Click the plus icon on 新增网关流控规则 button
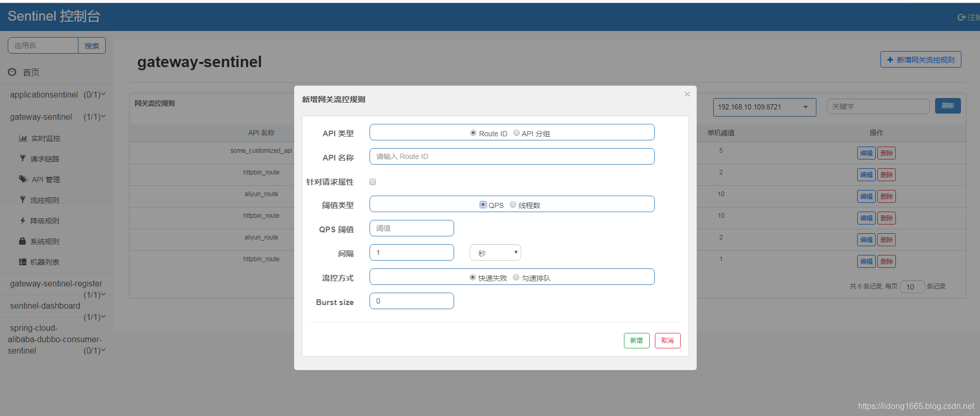The width and height of the screenshot is (980, 416). tap(890, 60)
